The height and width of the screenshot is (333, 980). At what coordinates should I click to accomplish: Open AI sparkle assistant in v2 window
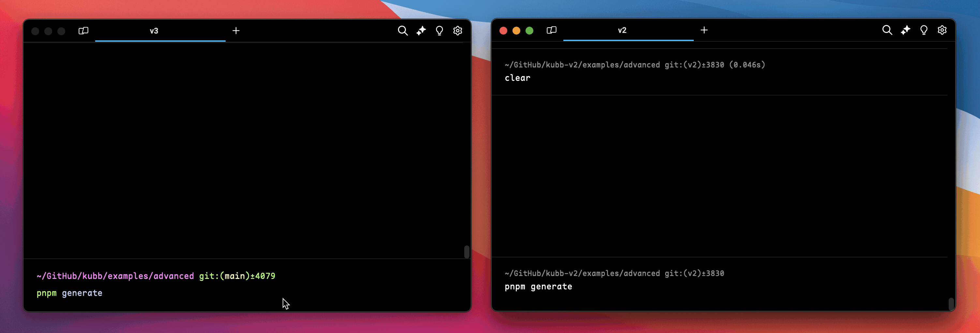click(x=905, y=30)
